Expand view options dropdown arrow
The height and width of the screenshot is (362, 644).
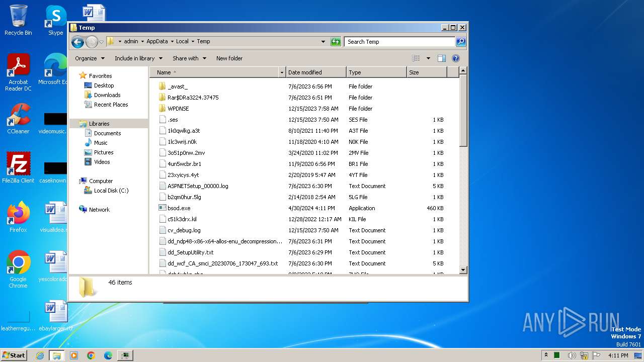click(428, 58)
